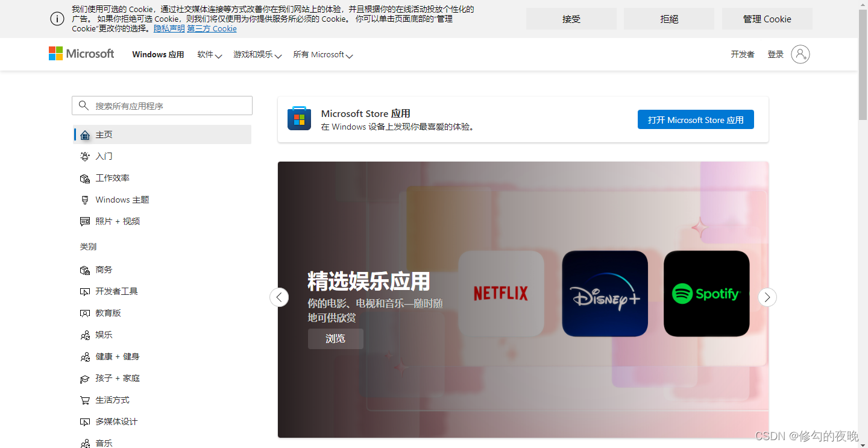The height and width of the screenshot is (448, 868).
Task: Click the icon beside 商务
Action: point(85,270)
